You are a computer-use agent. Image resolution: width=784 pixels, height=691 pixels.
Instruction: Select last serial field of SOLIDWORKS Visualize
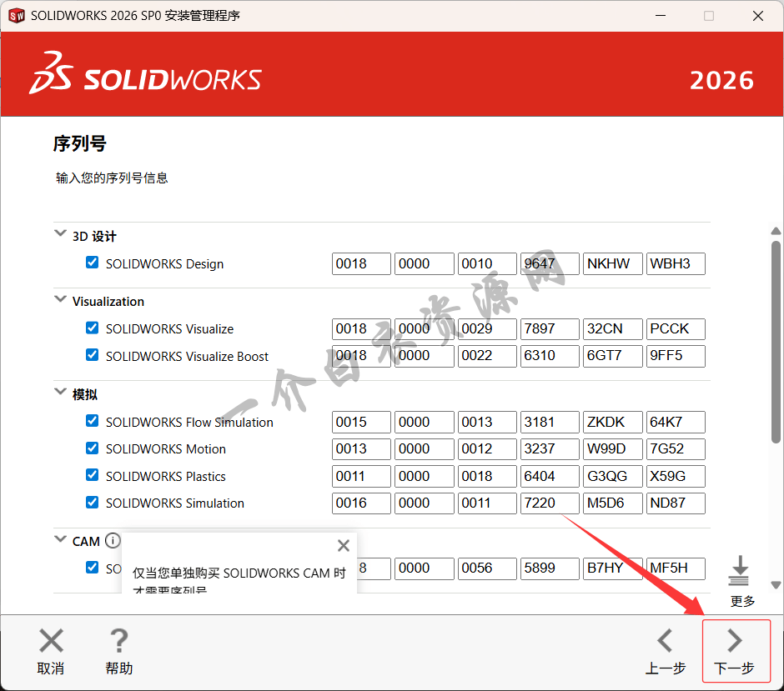click(676, 329)
